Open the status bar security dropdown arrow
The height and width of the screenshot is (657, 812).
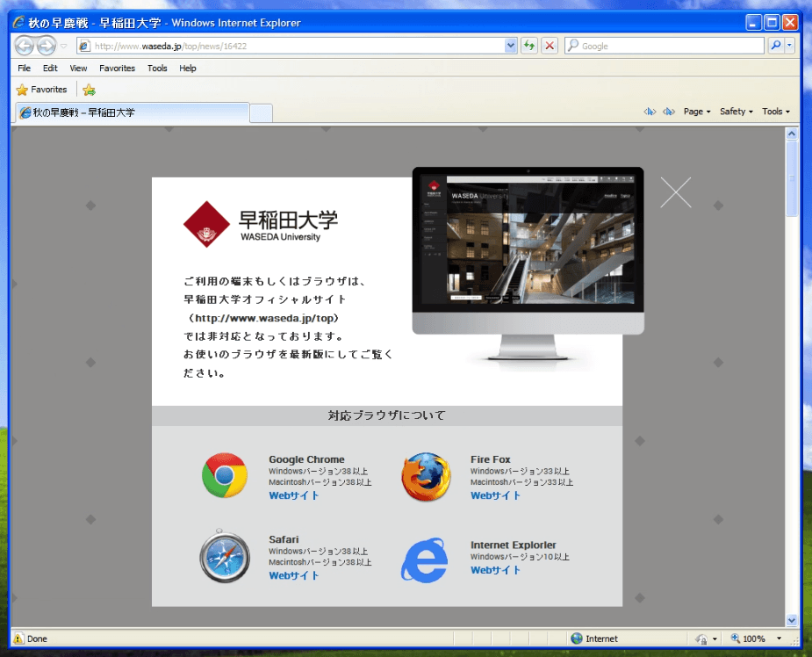[x=715, y=639]
